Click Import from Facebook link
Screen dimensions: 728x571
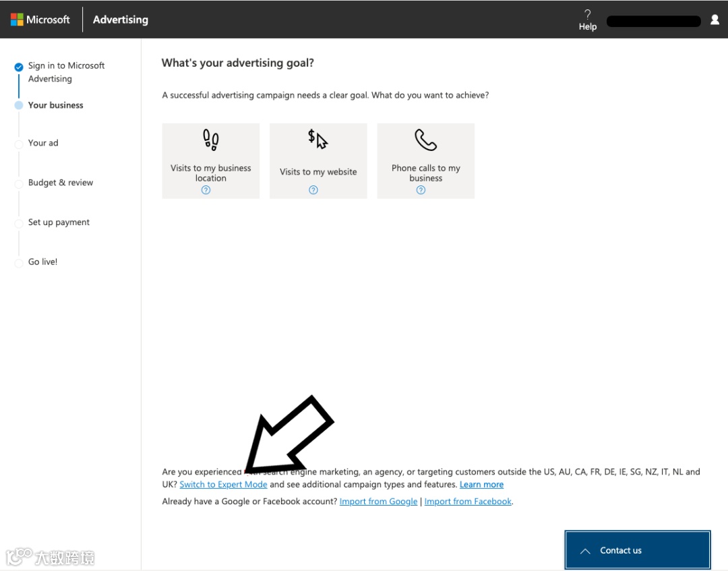coord(468,502)
